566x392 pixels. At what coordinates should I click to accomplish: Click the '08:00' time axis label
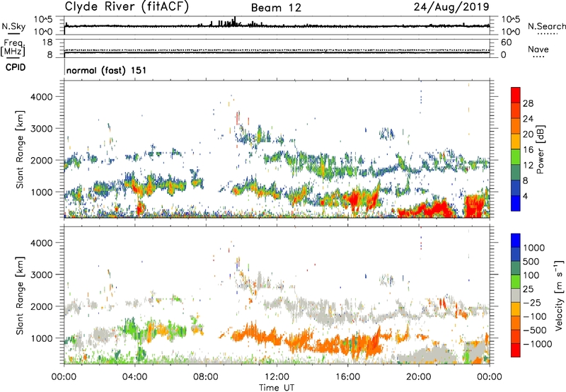[x=206, y=377]
